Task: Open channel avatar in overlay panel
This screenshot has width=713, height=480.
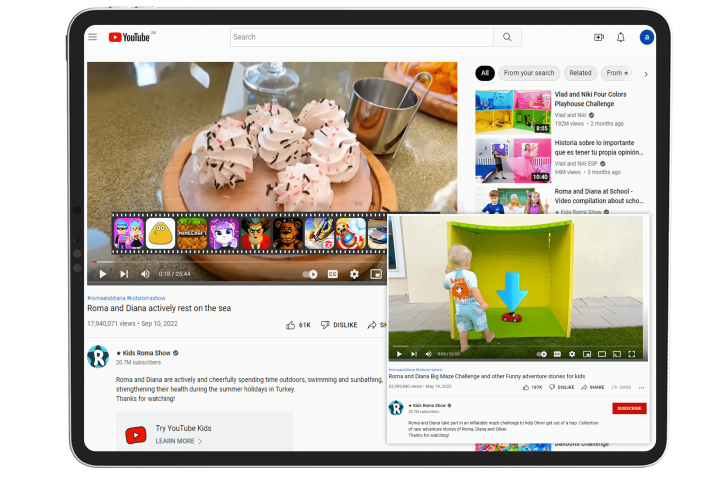Action: (396, 408)
